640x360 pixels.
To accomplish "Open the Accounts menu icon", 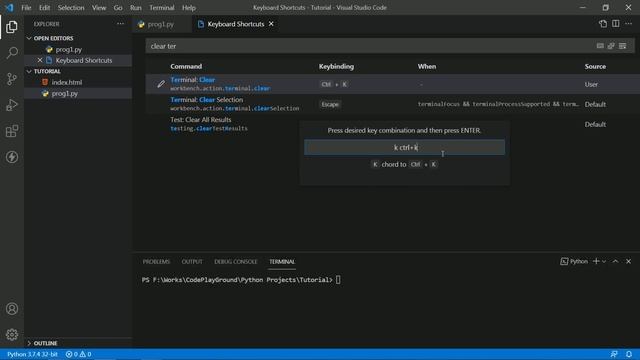I will pyautogui.click(x=12, y=309).
